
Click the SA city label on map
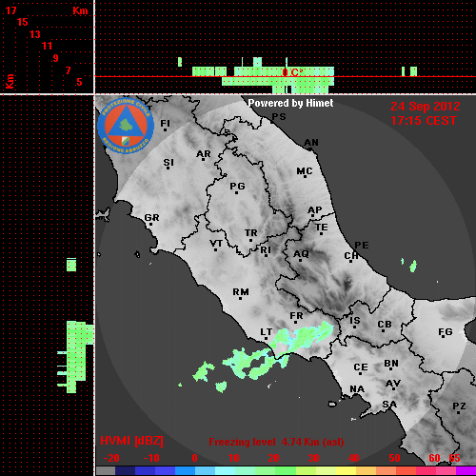[x=389, y=405]
